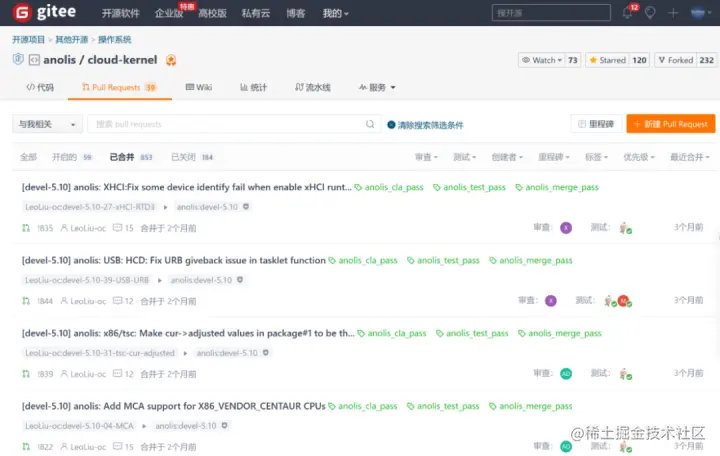This screenshot has height=456, width=720.
Task: Expand the 里程碑 filter dropdown
Action: pos(554,157)
